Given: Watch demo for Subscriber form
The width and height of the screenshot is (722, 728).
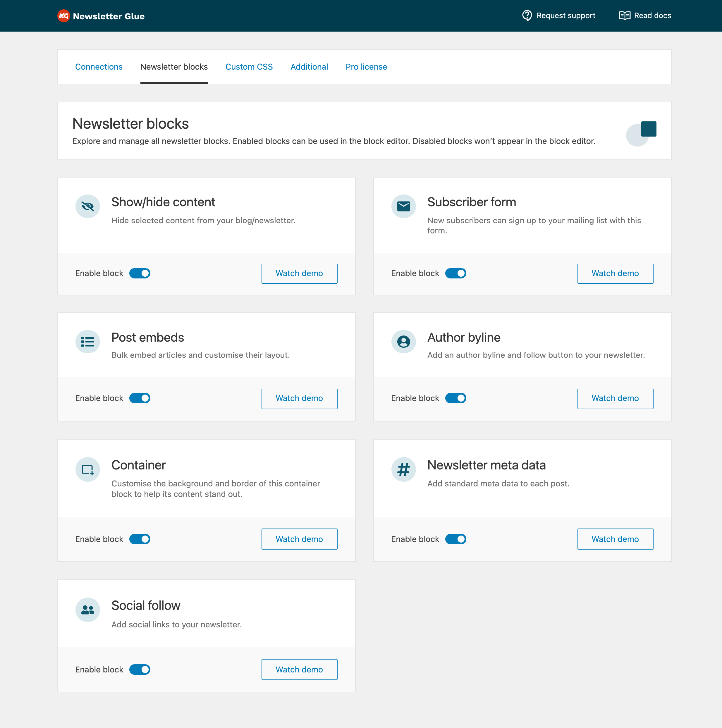Looking at the screenshot, I should click(x=615, y=273).
